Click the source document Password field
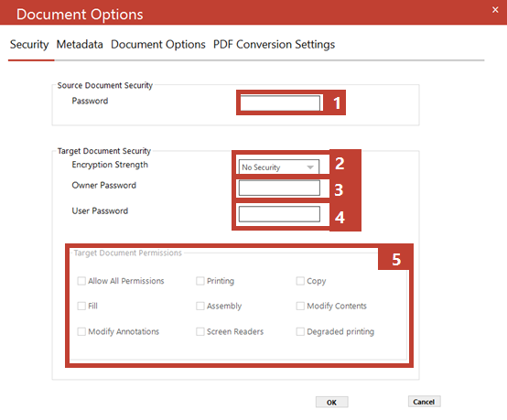Viewport: 507px width, 420px height. (281, 102)
